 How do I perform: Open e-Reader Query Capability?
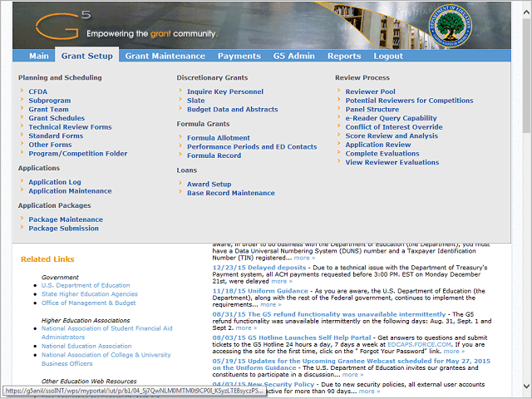click(x=391, y=118)
